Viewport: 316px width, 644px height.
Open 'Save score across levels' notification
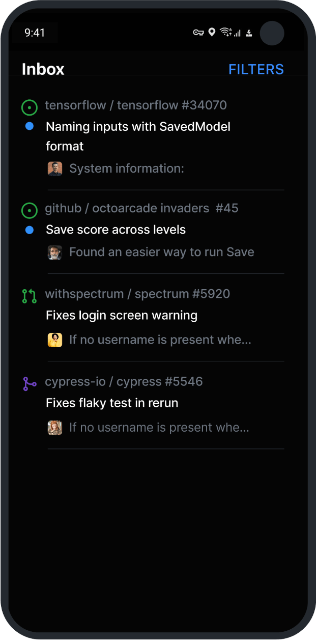coord(116,230)
